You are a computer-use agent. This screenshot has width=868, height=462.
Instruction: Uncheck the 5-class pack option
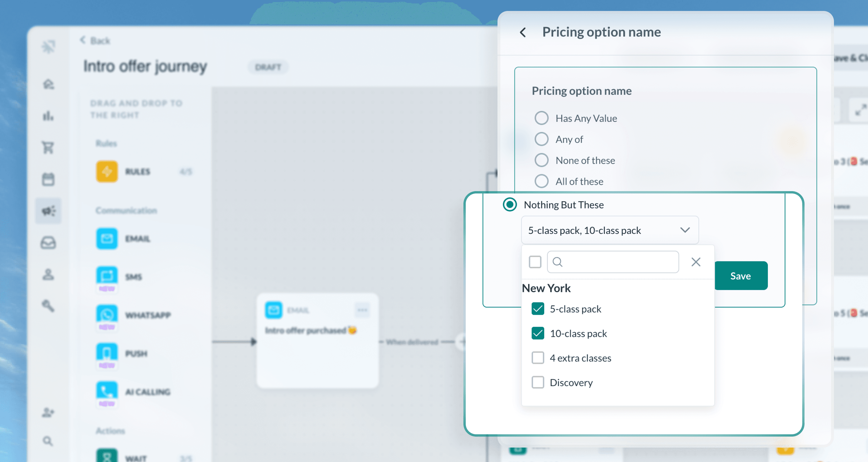pos(538,309)
